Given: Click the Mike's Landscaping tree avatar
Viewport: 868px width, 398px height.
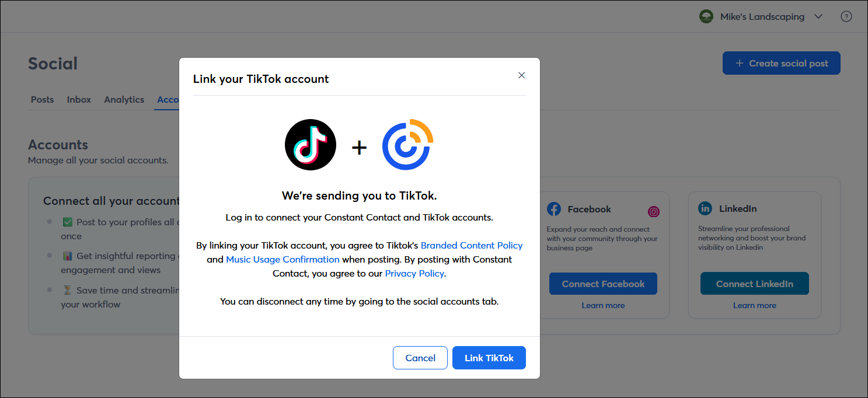Looking at the screenshot, I should click(706, 17).
